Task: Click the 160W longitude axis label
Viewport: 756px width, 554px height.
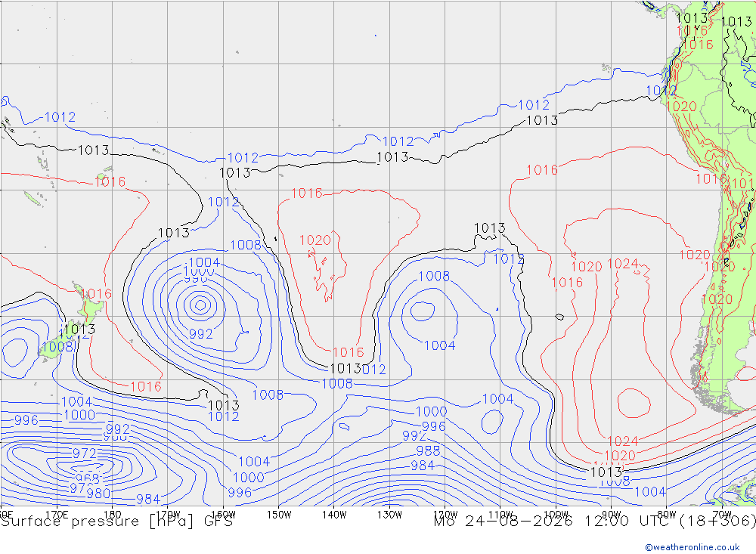Action: tap(223, 515)
